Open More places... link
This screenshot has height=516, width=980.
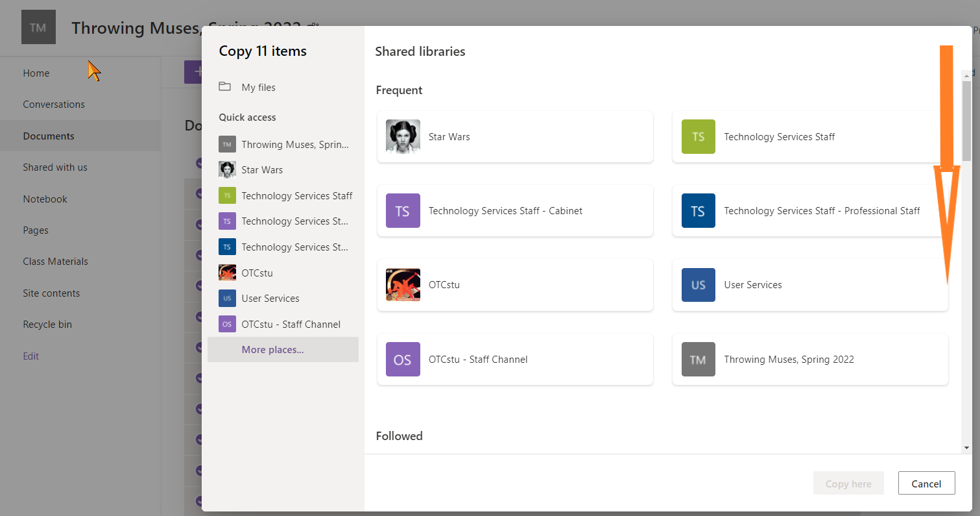(283, 350)
